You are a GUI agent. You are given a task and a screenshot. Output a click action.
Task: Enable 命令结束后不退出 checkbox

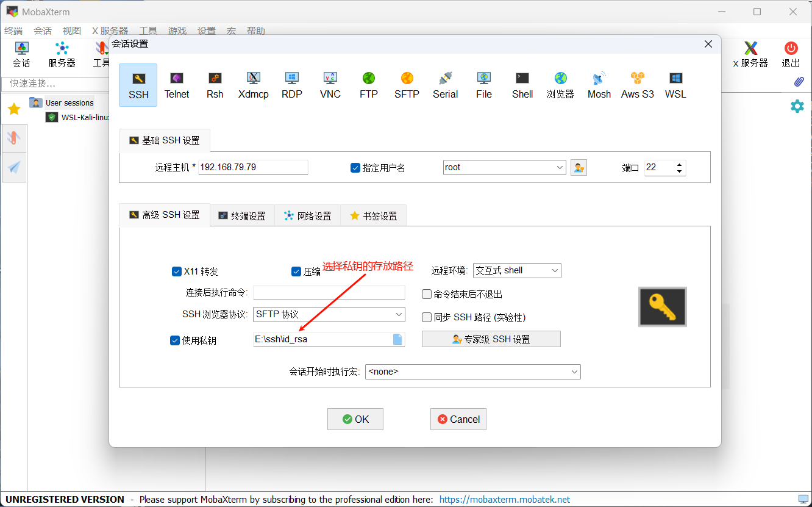coord(427,294)
